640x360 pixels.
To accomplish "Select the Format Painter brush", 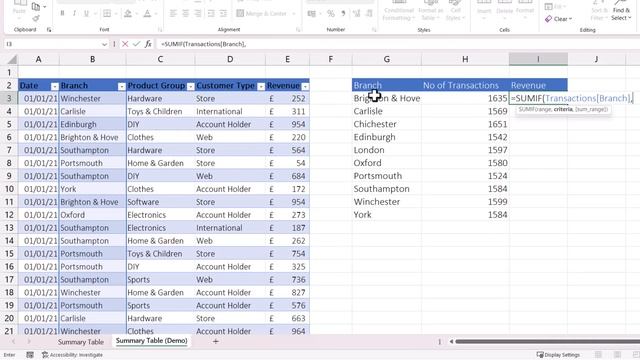I will click(36, 18).
